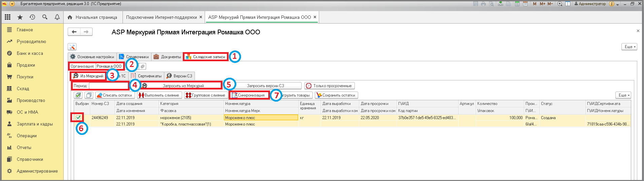Open ОС и НМА section
Image resolution: width=644 pixels, height=181 pixels.
coord(27,112)
